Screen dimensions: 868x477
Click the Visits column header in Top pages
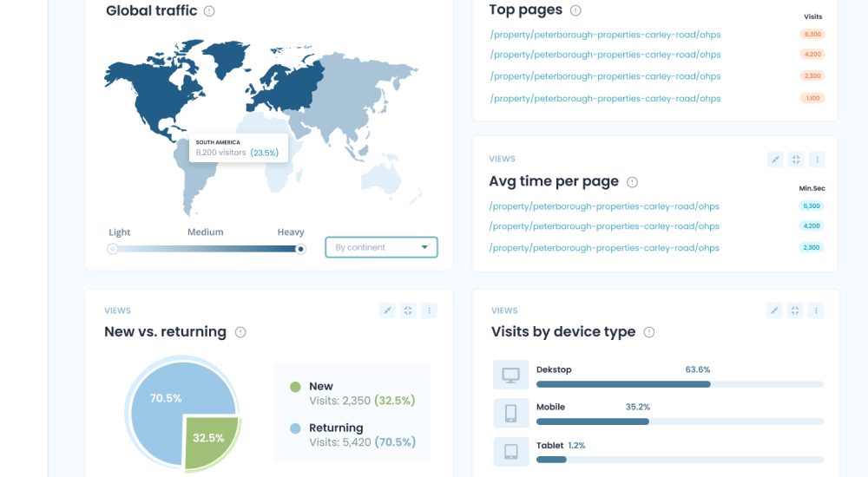click(x=812, y=16)
